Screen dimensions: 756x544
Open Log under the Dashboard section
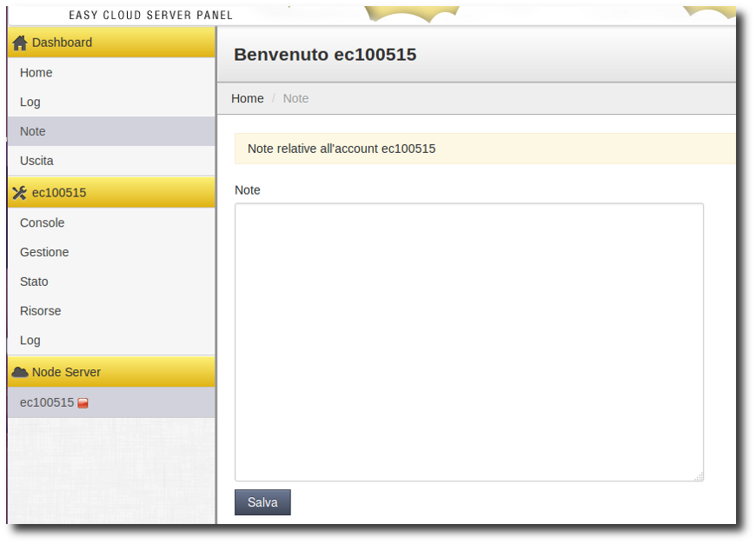click(111, 102)
